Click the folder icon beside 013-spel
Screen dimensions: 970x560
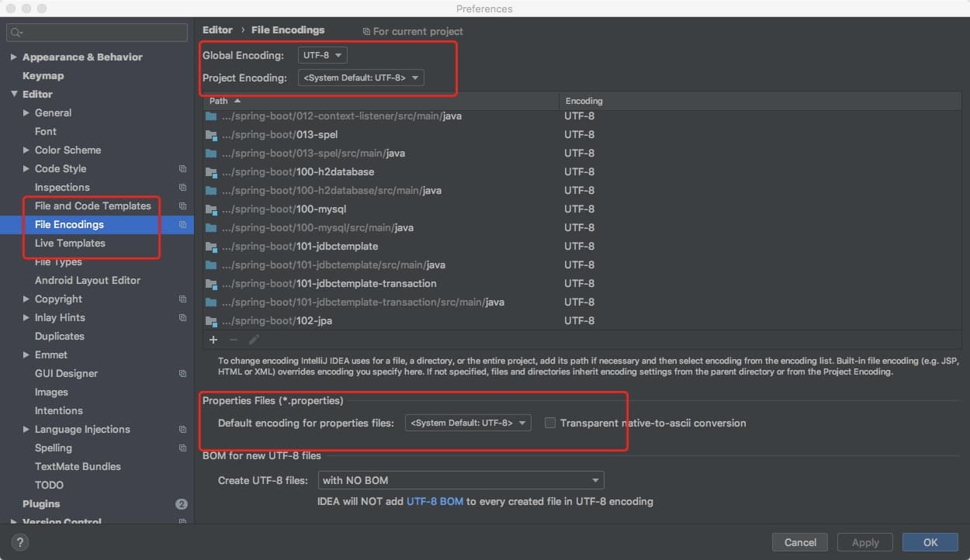pos(211,135)
